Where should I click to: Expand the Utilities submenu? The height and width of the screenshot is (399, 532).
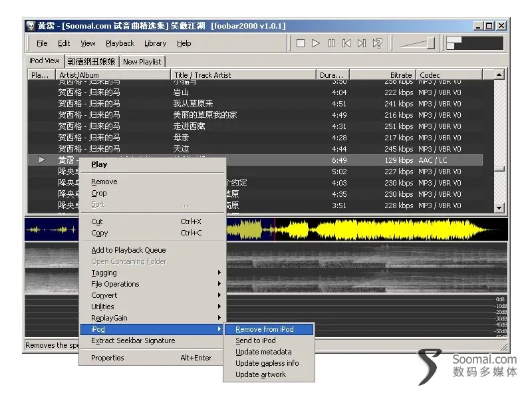coord(153,307)
